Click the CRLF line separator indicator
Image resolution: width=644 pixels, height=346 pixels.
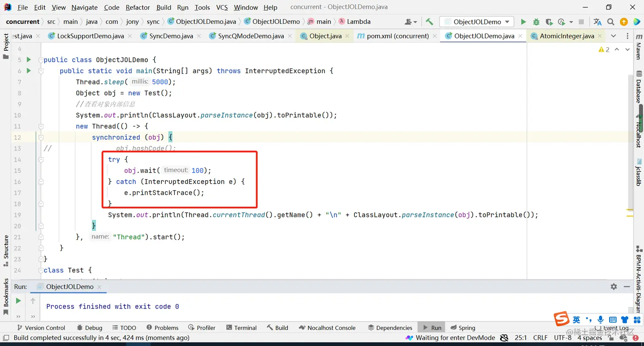540,338
